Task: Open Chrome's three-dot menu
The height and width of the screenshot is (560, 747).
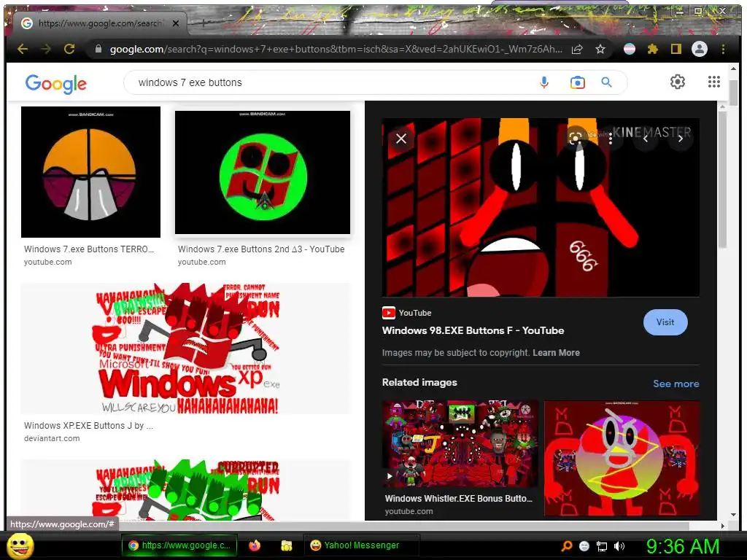Action: 723,49
